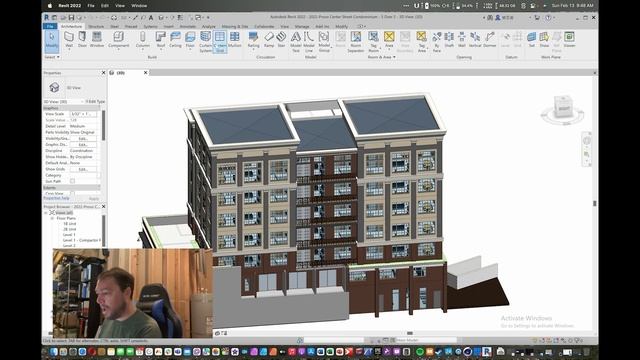Select the Column tool

(x=142, y=40)
